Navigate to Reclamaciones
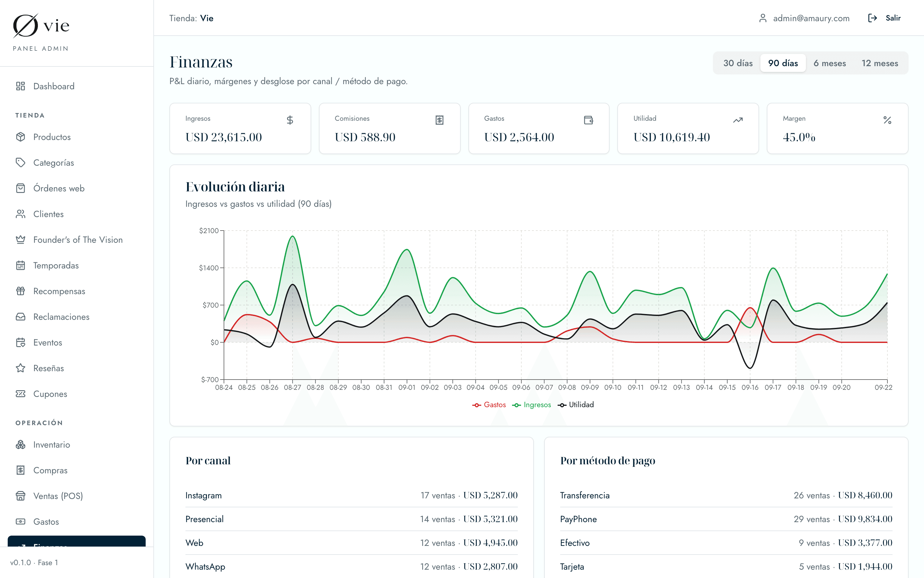The height and width of the screenshot is (578, 924). click(76, 317)
